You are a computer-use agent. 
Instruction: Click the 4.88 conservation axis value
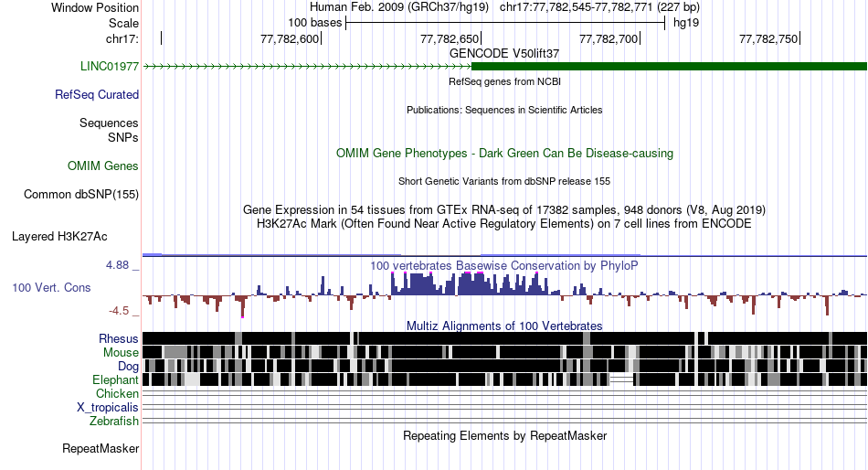pyautogui.click(x=117, y=265)
